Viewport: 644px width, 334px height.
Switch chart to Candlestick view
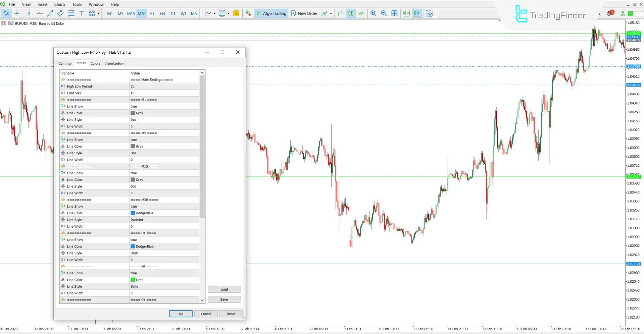(x=350, y=13)
